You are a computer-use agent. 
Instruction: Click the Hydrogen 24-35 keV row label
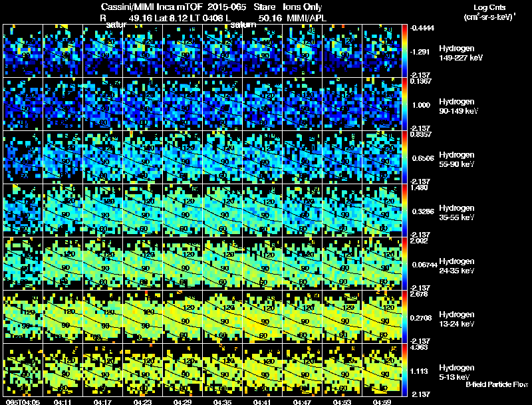457,266
